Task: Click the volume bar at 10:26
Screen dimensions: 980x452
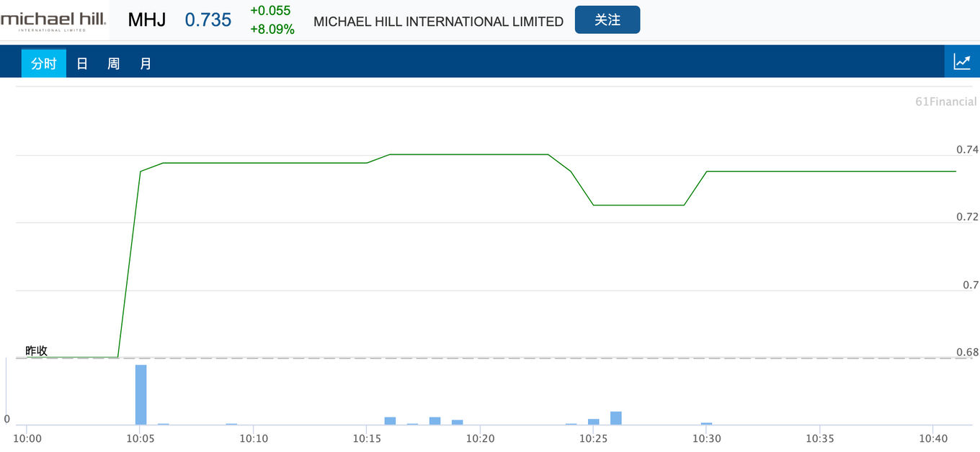Action: pos(615,418)
